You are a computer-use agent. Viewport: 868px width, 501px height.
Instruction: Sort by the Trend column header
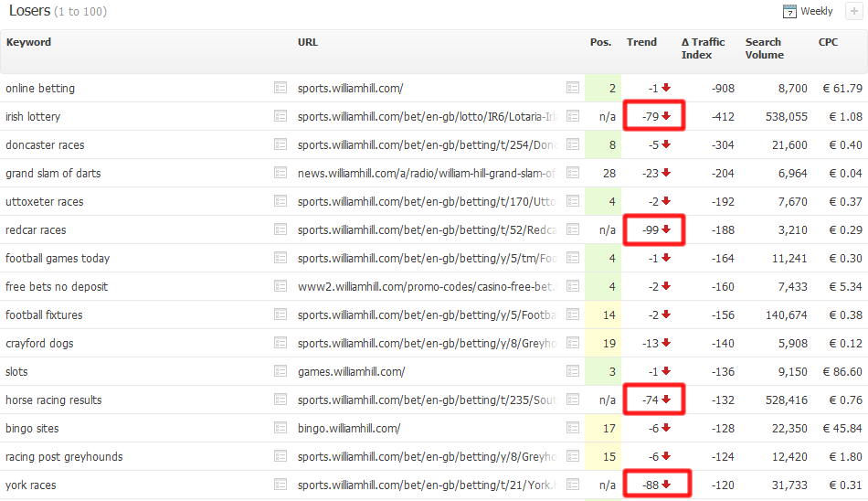click(641, 42)
